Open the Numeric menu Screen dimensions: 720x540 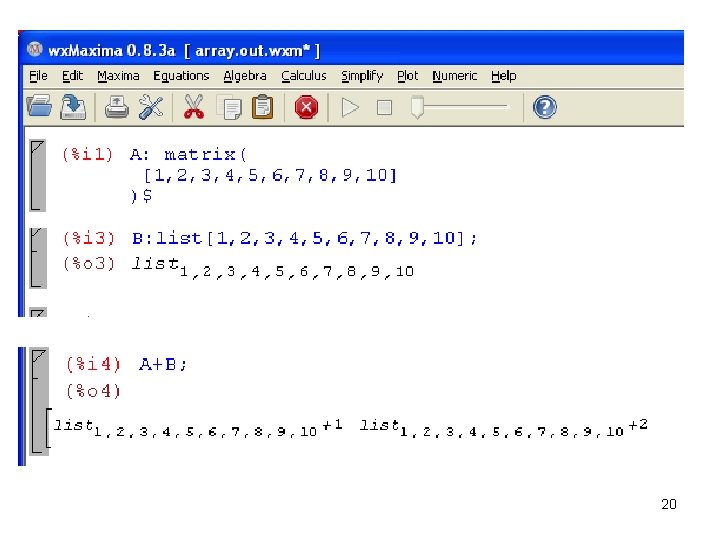[x=455, y=76]
